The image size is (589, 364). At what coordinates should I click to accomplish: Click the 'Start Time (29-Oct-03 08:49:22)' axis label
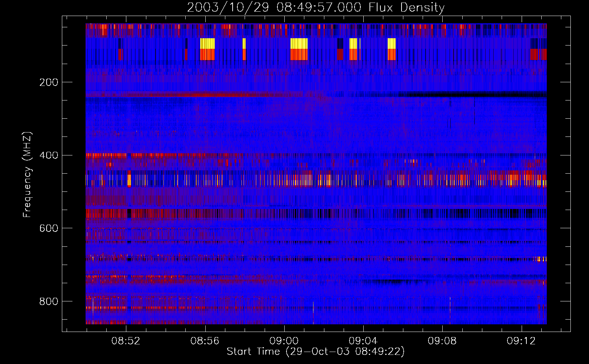(x=316, y=351)
